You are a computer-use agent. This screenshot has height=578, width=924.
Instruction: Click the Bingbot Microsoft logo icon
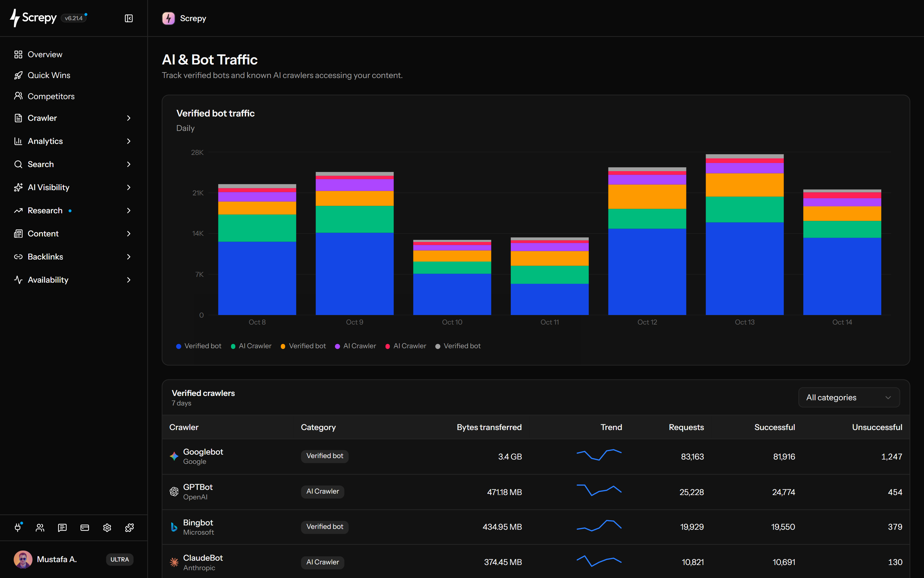[174, 527]
